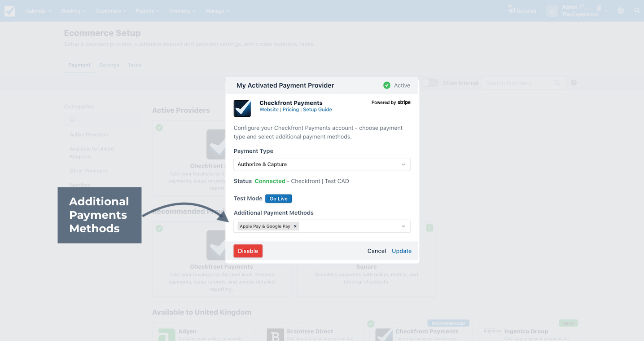Toggle the Show Internal switch
This screenshot has height=341, width=644.
(x=430, y=83)
